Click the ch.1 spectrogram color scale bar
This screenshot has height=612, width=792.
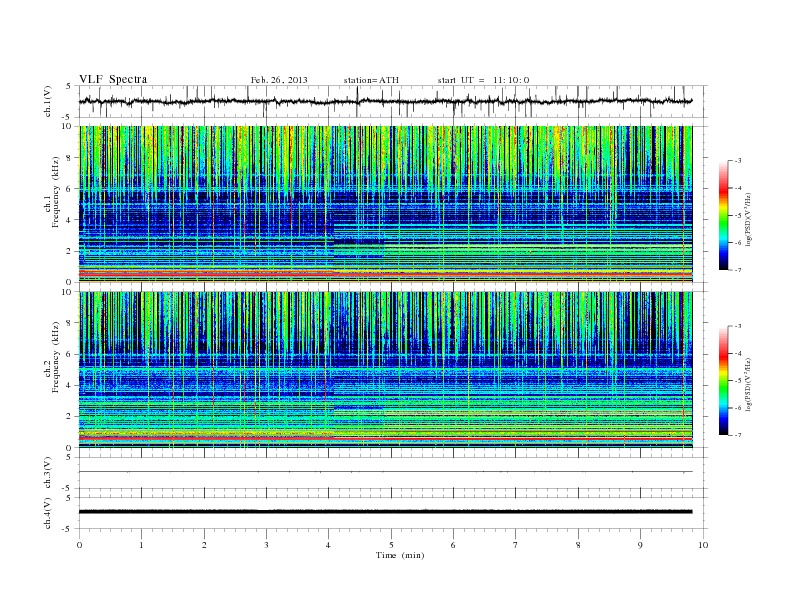click(x=724, y=215)
